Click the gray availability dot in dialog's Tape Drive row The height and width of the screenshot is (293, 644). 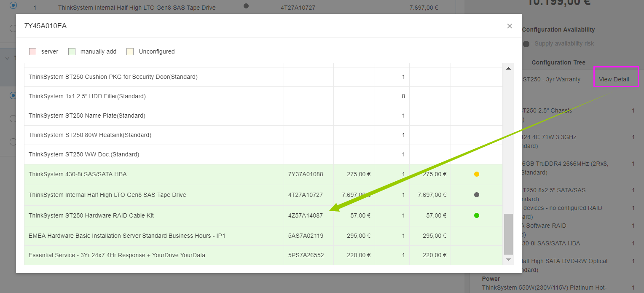pyautogui.click(x=477, y=195)
